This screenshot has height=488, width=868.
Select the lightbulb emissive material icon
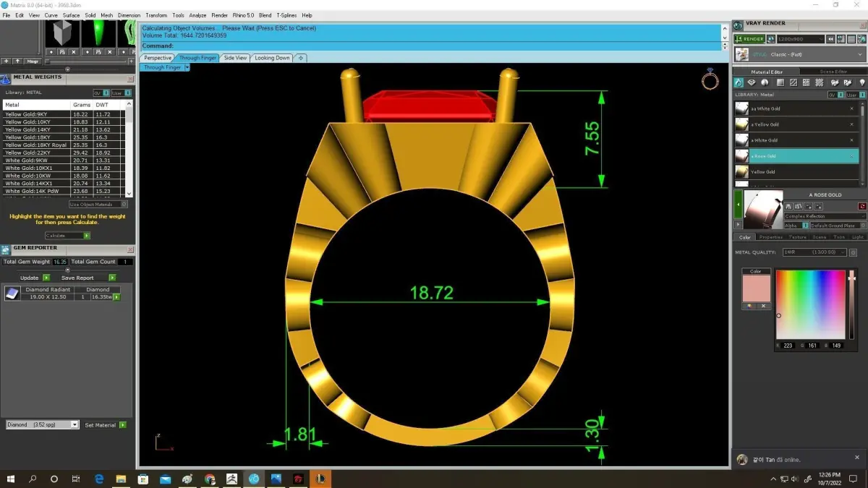(x=861, y=83)
